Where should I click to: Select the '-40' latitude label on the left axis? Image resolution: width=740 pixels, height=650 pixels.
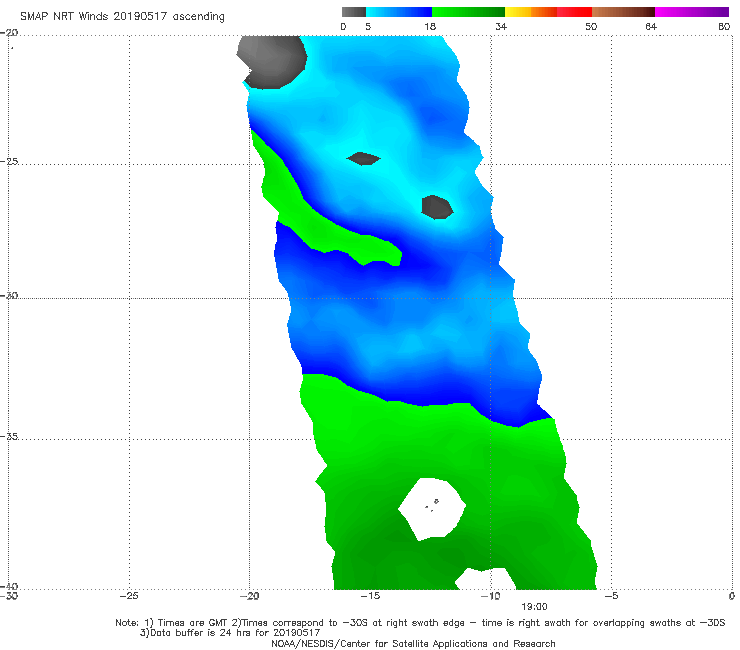[x=9, y=586]
